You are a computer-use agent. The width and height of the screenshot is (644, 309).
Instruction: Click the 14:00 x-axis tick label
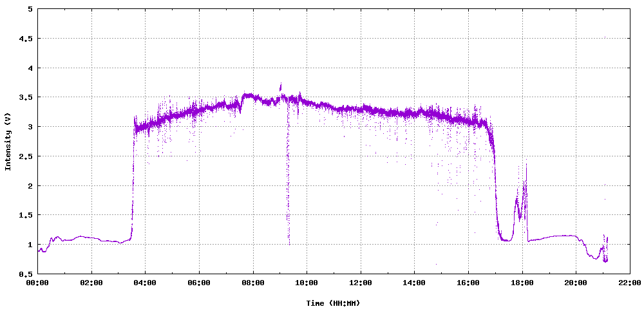[x=414, y=283]
